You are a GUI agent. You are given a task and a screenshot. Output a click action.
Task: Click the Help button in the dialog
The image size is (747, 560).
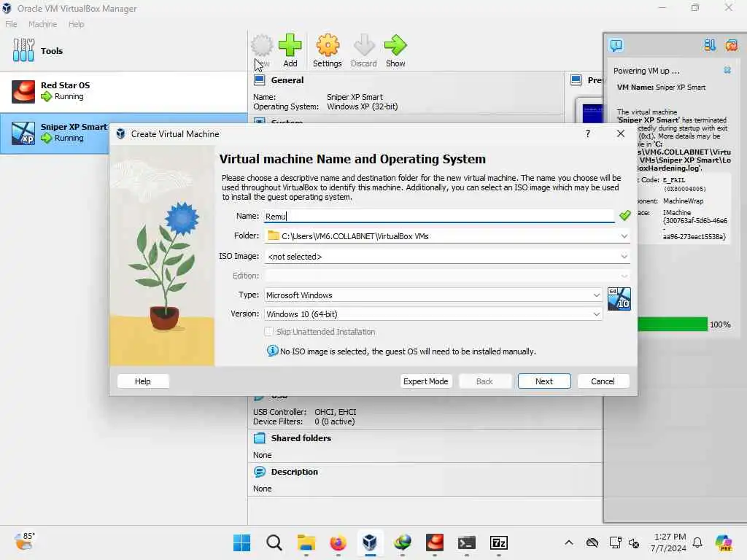tap(143, 381)
